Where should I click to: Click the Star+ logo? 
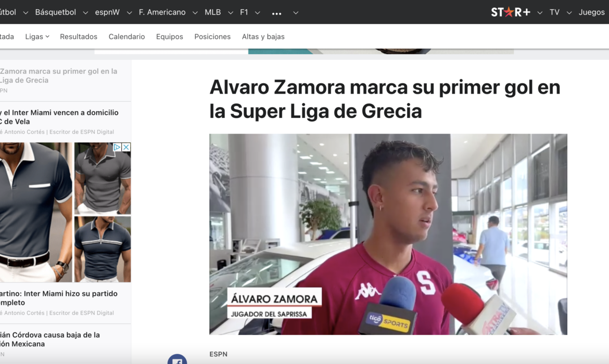tap(510, 12)
